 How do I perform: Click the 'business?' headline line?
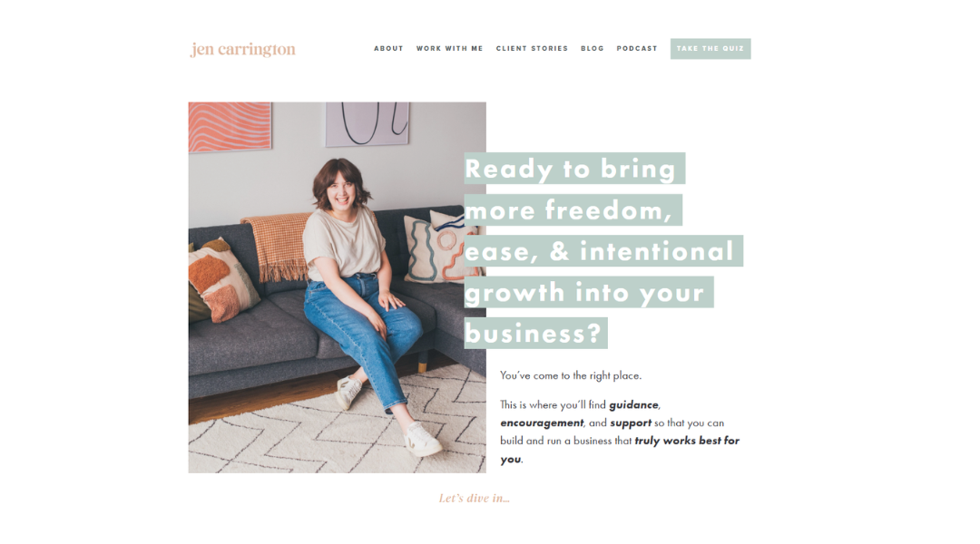point(535,333)
